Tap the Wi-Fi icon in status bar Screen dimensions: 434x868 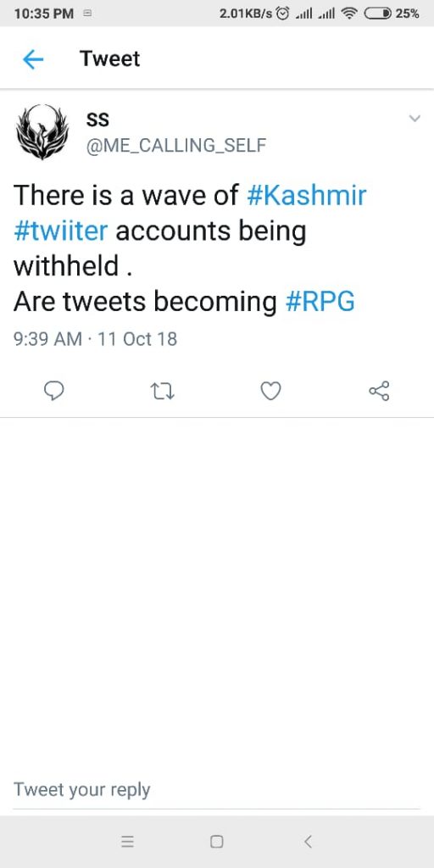349,14
